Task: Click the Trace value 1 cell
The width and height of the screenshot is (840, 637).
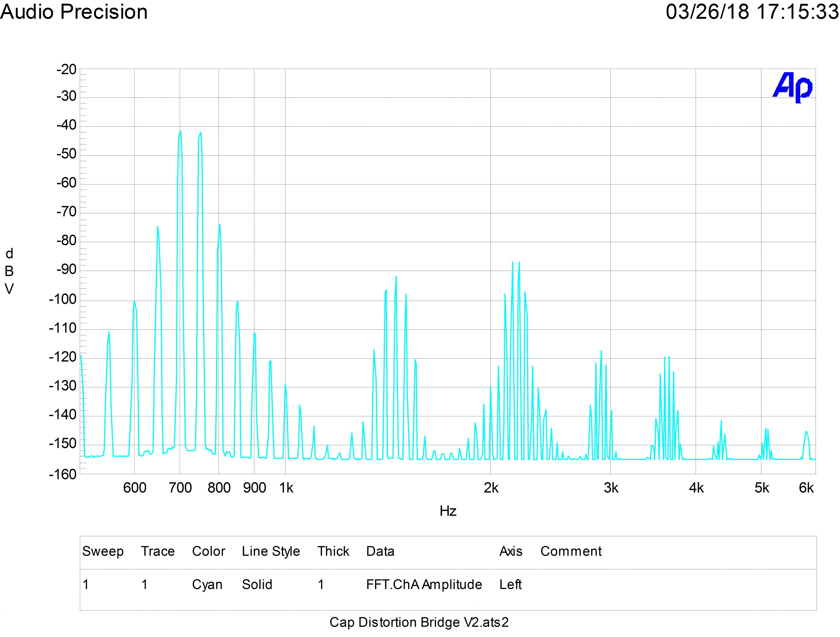Action: click(144, 584)
